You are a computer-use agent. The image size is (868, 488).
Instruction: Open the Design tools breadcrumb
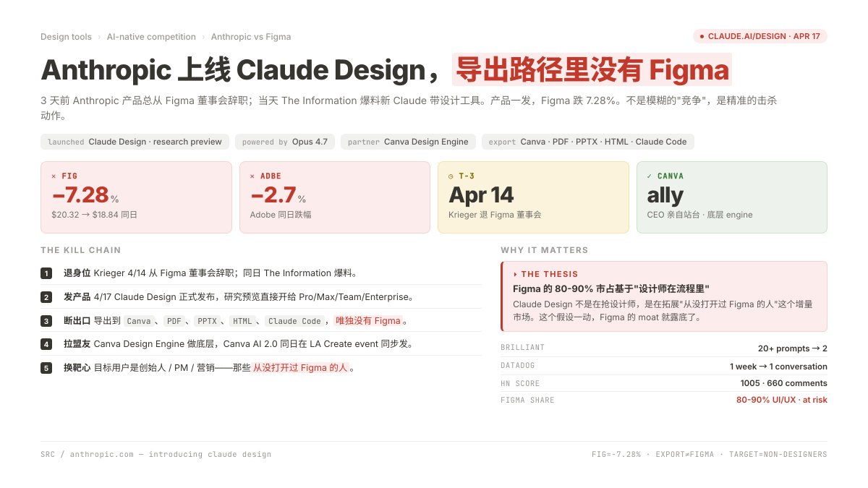(66, 37)
